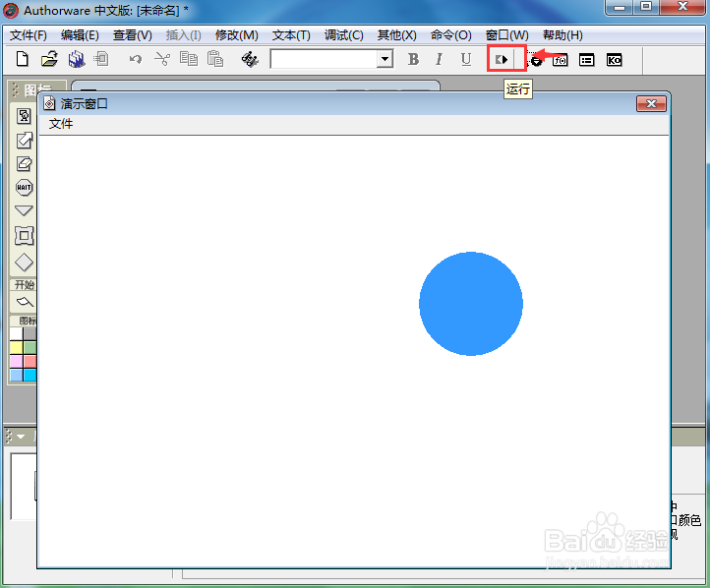
Task: Open the 文本(T) menu
Action: pyautogui.click(x=291, y=34)
